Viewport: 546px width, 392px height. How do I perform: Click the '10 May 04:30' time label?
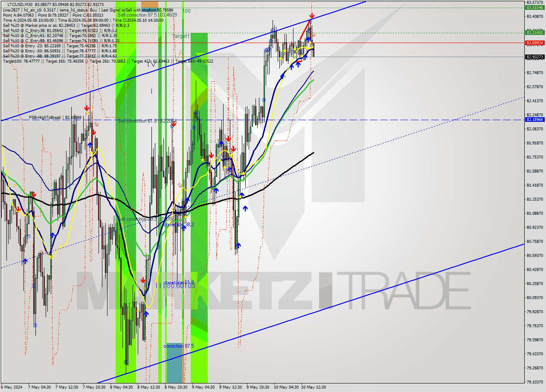coord(286,387)
